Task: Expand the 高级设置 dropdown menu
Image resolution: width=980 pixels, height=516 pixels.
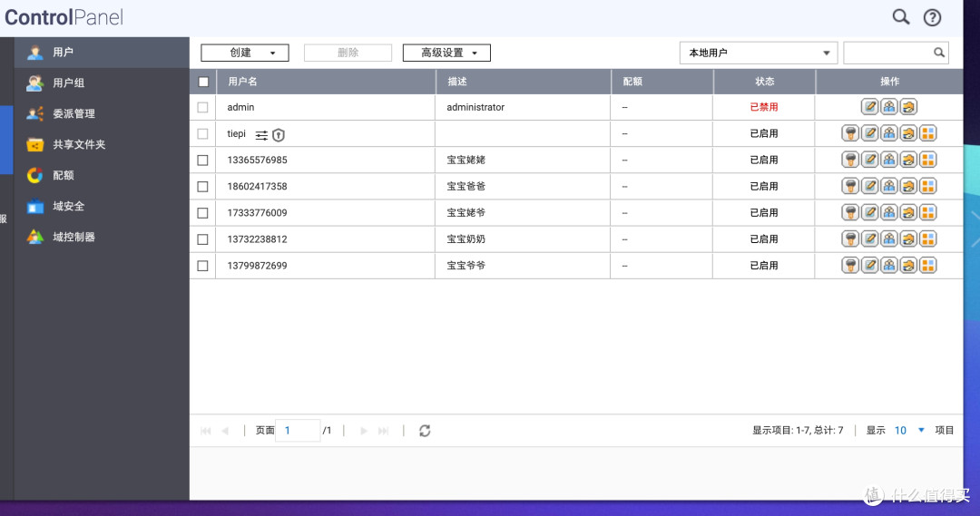Action: click(x=446, y=53)
